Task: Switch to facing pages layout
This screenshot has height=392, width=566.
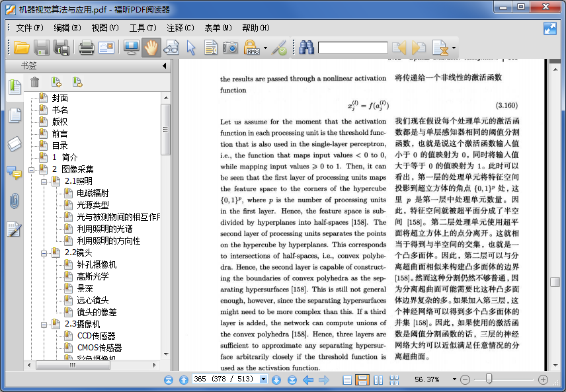Action: (378, 379)
